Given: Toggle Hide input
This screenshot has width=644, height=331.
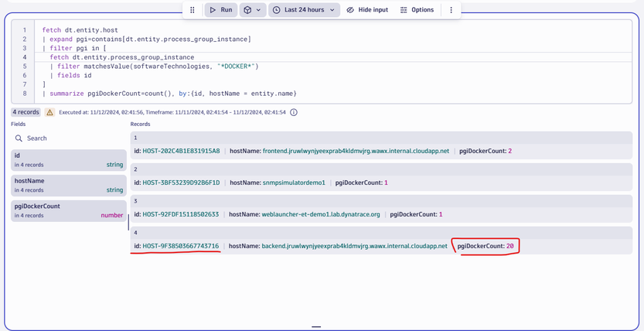Looking at the screenshot, I should (x=367, y=10).
